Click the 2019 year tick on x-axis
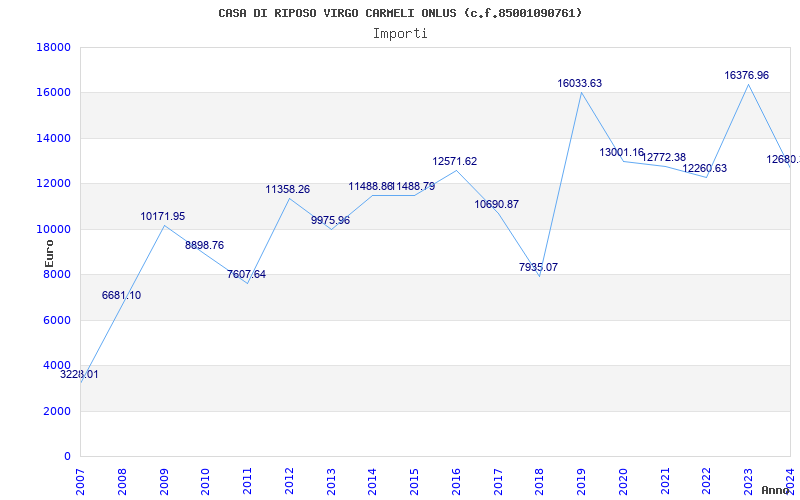This screenshot has height=500, width=800. [x=581, y=478]
